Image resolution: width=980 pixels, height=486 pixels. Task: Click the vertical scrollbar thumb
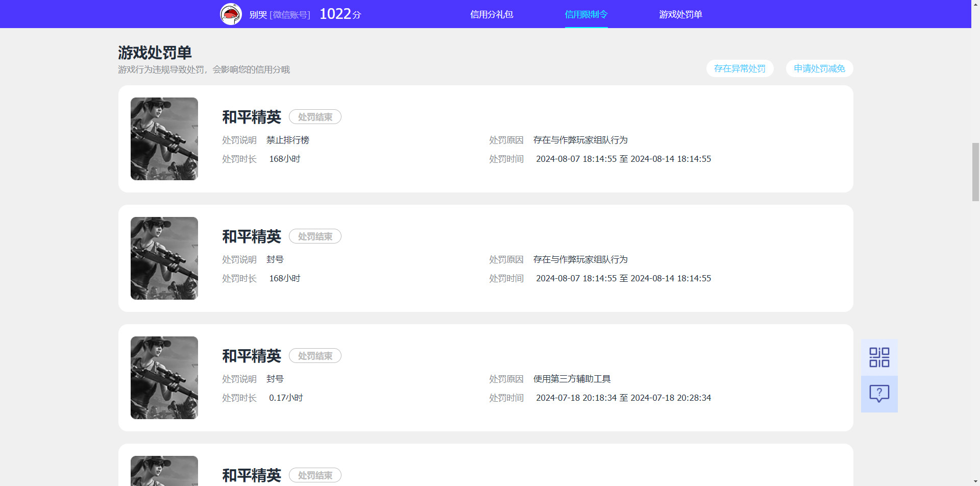(975, 172)
